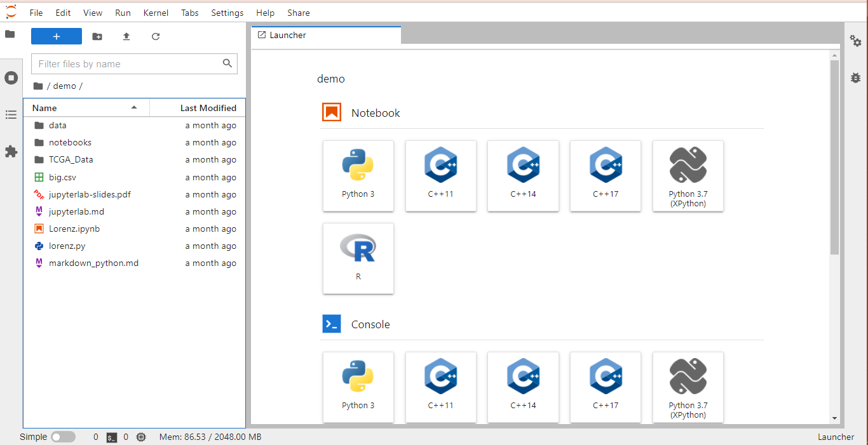Open the Run menu
Viewport: 868px width, 445px height.
(x=123, y=13)
